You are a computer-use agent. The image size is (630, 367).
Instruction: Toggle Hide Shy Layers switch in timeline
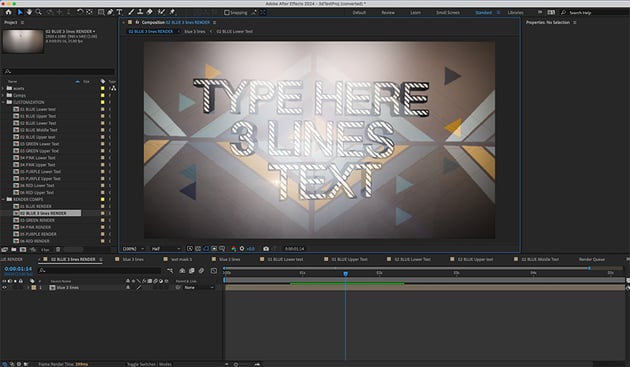(x=182, y=271)
